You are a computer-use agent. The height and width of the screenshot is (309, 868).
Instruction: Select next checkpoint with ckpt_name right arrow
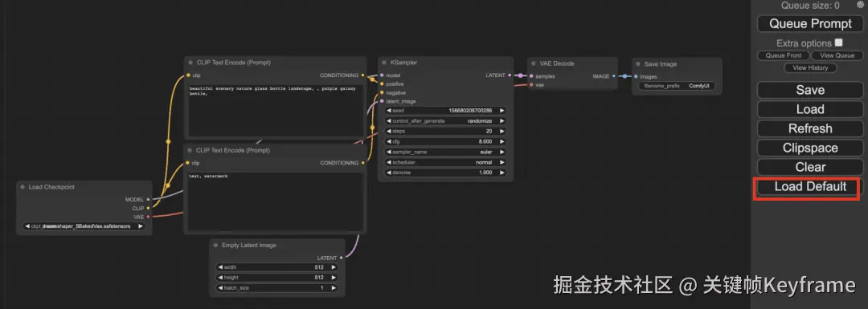(x=141, y=226)
